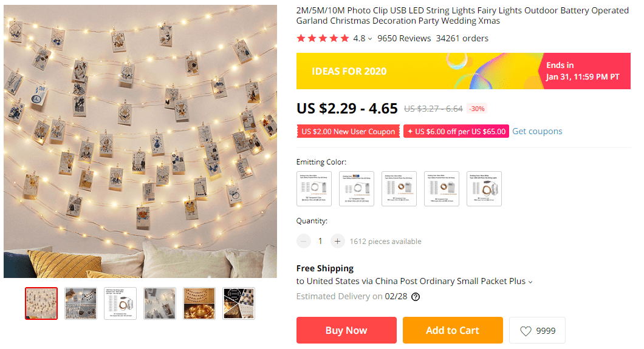
Task: Click the US $6.00 off per $65.00 coupon
Action: click(456, 132)
